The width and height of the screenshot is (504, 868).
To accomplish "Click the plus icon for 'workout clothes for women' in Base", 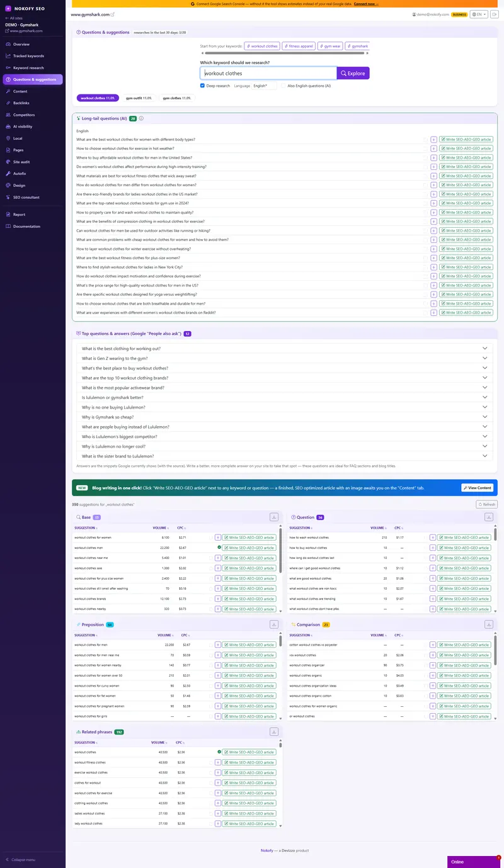I will click(218, 538).
